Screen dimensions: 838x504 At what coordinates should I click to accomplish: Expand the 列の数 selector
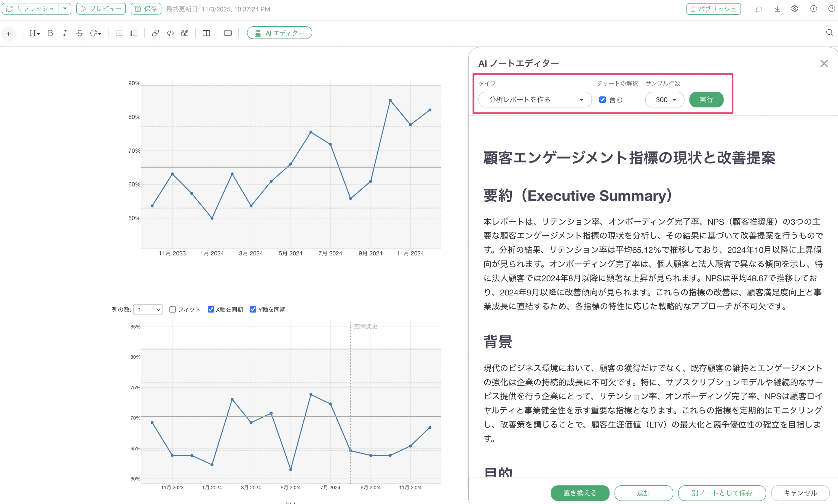(148, 309)
